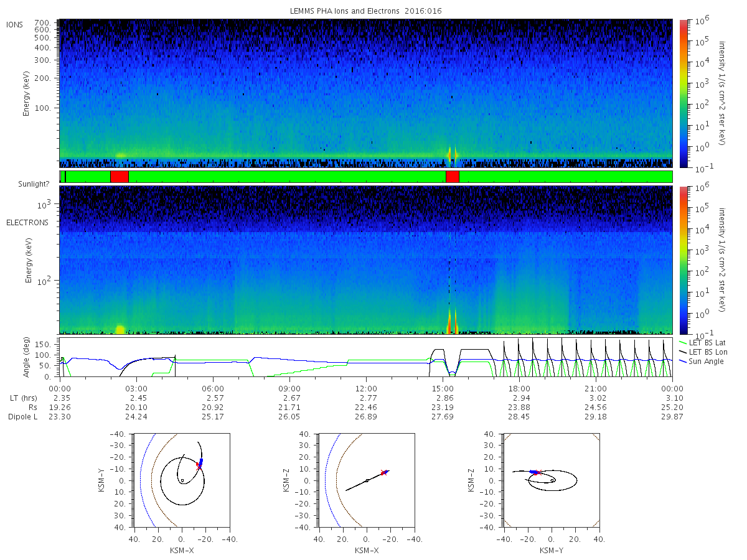This screenshot has height=560, width=747.
Task: Click the electrons intensity color bar
Action: click(684, 259)
